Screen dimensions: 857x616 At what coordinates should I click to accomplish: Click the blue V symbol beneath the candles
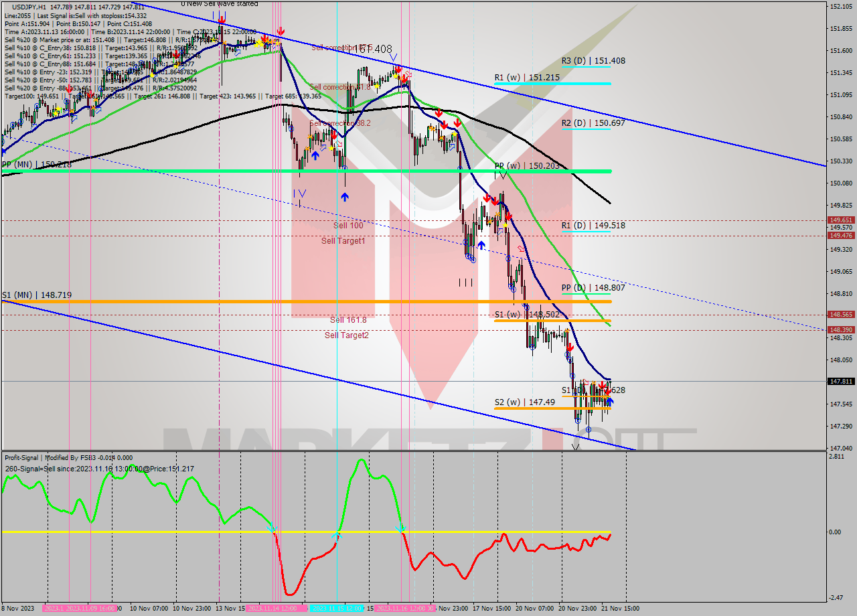click(x=303, y=194)
